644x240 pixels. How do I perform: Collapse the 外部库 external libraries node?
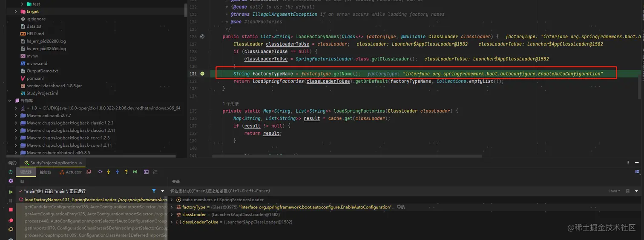[x=10, y=101]
